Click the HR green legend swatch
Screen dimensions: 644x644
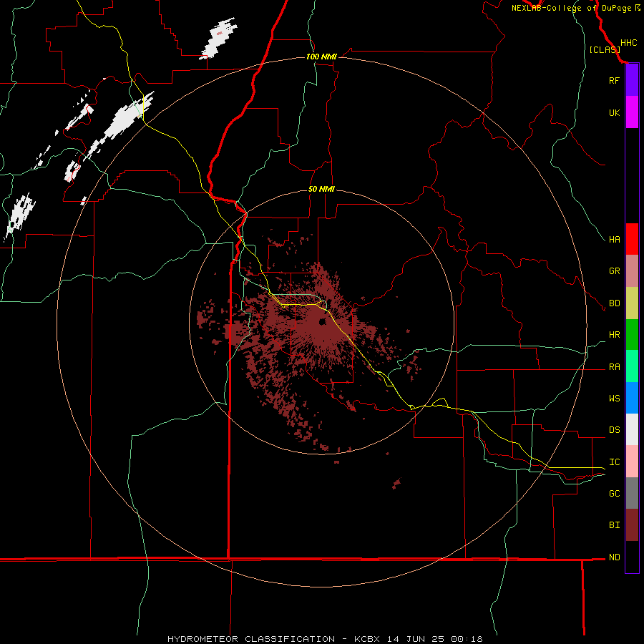coord(632,335)
